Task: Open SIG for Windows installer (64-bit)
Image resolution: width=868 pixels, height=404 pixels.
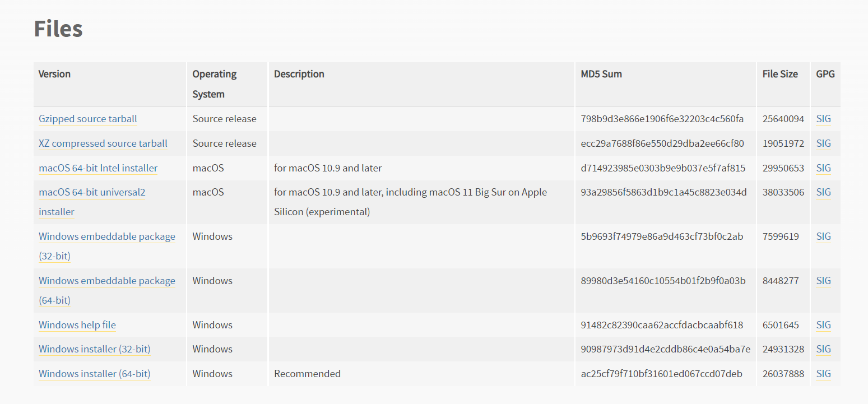Action: pos(824,374)
